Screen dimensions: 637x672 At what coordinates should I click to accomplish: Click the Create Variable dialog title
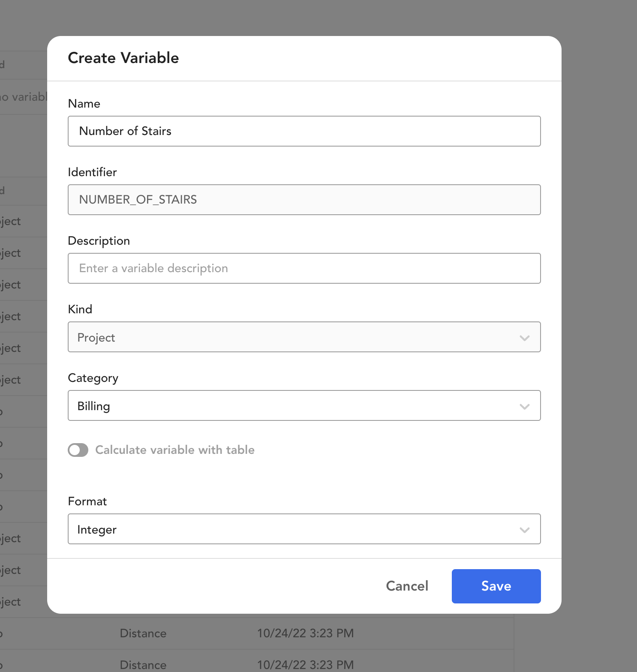[123, 58]
